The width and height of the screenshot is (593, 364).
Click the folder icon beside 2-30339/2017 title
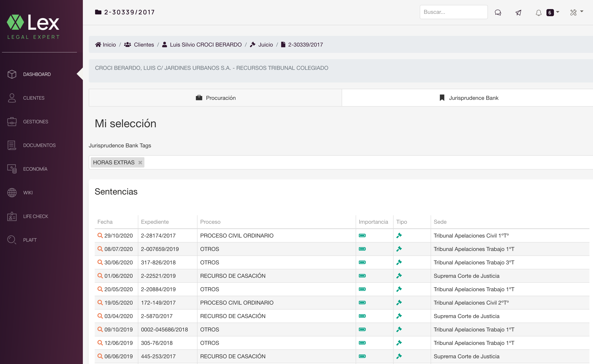[98, 12]
